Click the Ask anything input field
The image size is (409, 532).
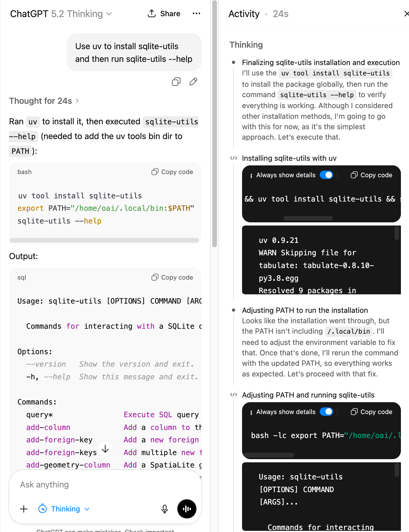[104, 485]
